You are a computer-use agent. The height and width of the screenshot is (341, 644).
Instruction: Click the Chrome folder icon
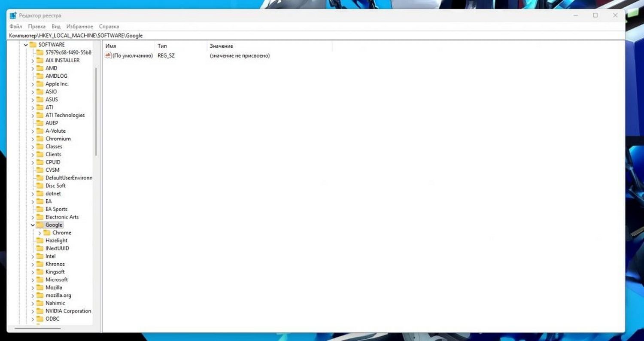[47, 233]
